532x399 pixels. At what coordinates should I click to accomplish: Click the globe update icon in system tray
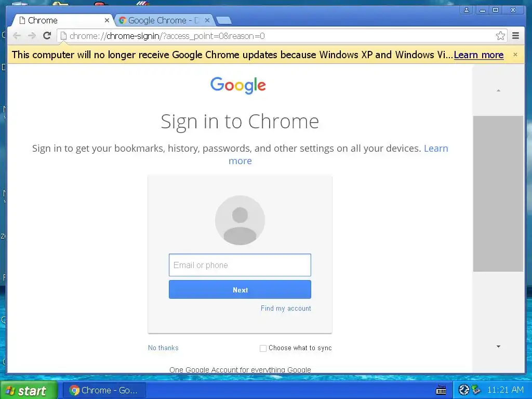(463, 390)
